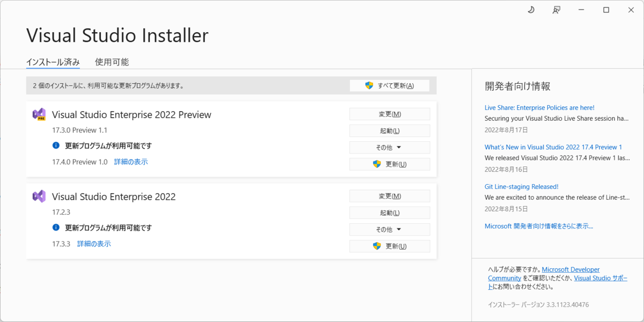Click the 2022年8月15日 date text
Viewport: 644px width, 322px height.
coord(506,209)
